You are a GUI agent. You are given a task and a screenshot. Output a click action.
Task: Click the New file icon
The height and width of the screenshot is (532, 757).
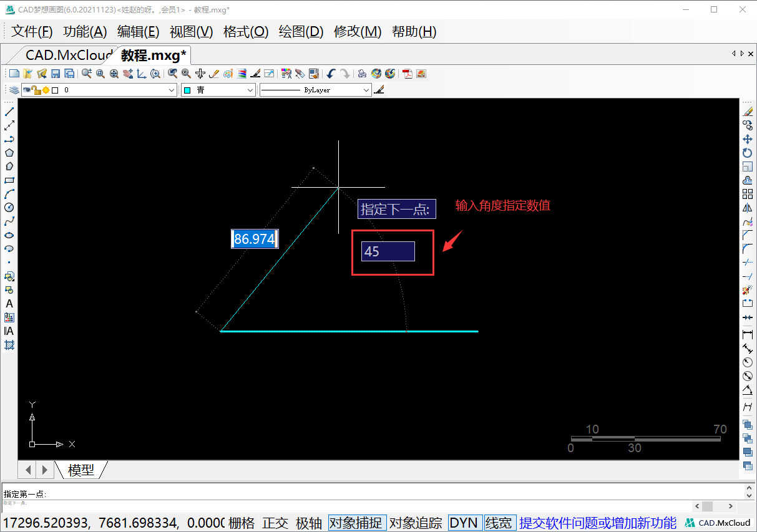14,74
